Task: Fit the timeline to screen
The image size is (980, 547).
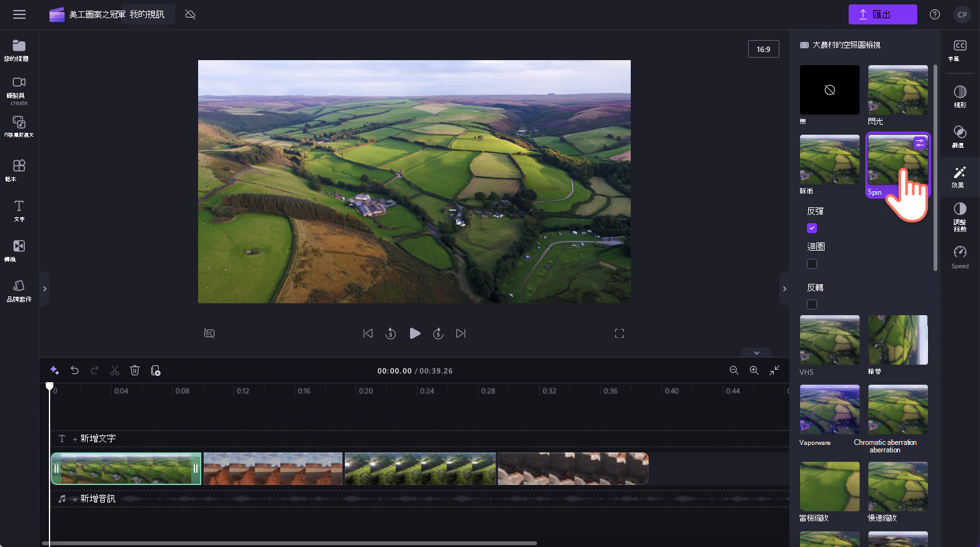Action: [774, 370]
